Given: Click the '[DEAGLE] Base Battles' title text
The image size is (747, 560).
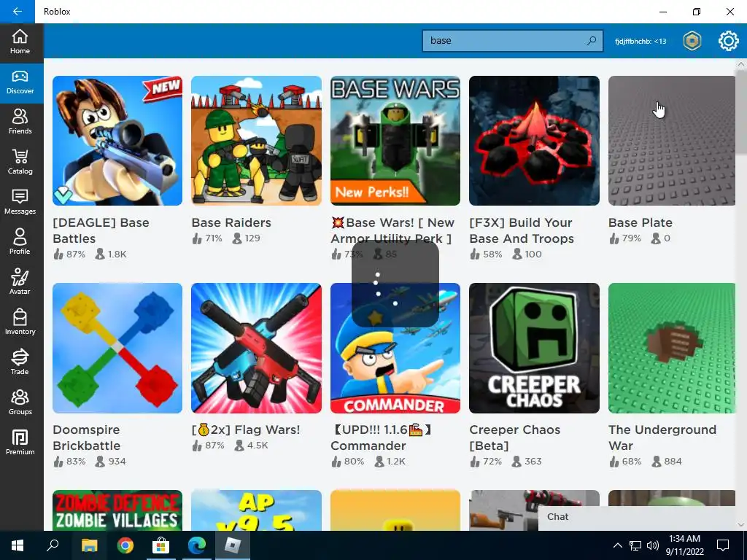Looking at the screenshot, I should pos(101,230).
